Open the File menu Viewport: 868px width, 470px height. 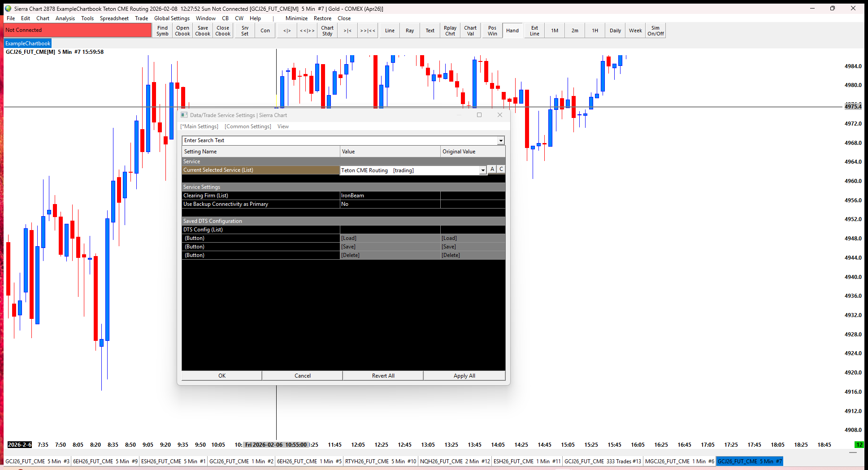coord(11,18)
